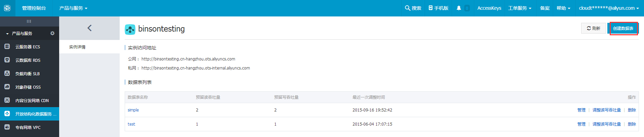Screen dimensions: 644x137
Task: Open 开放结构化数据服务 entry
Action: [x=36, y=114]
